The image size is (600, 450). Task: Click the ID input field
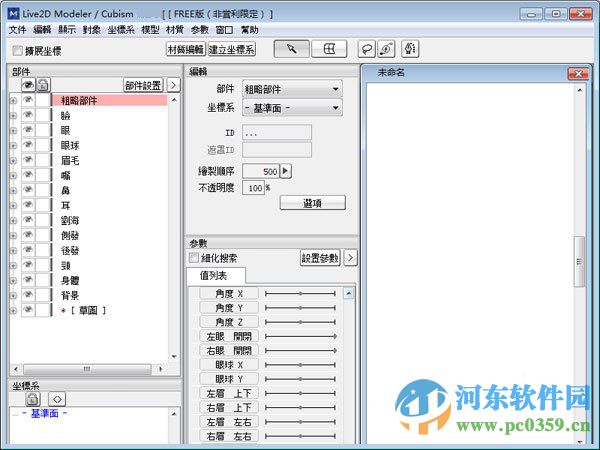(277, 133)
